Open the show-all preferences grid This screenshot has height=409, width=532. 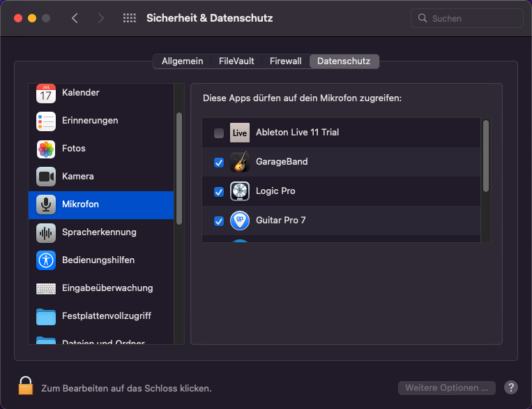tap(129, 18)
